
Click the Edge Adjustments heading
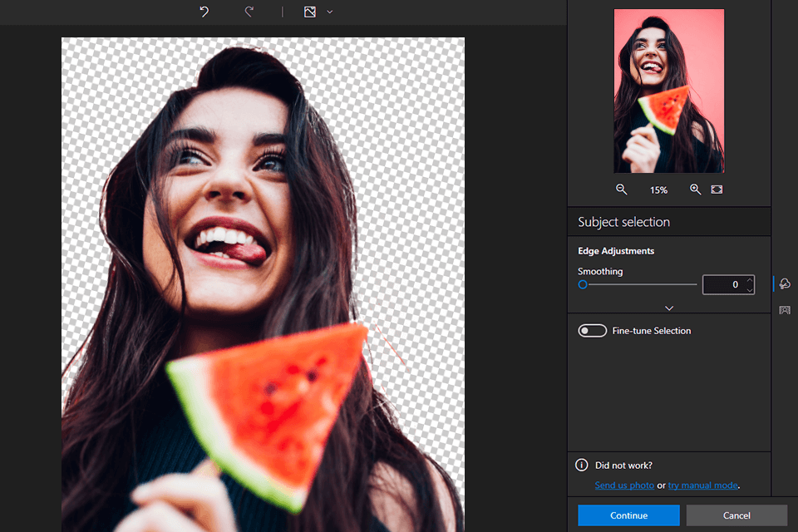click(616, 251)
